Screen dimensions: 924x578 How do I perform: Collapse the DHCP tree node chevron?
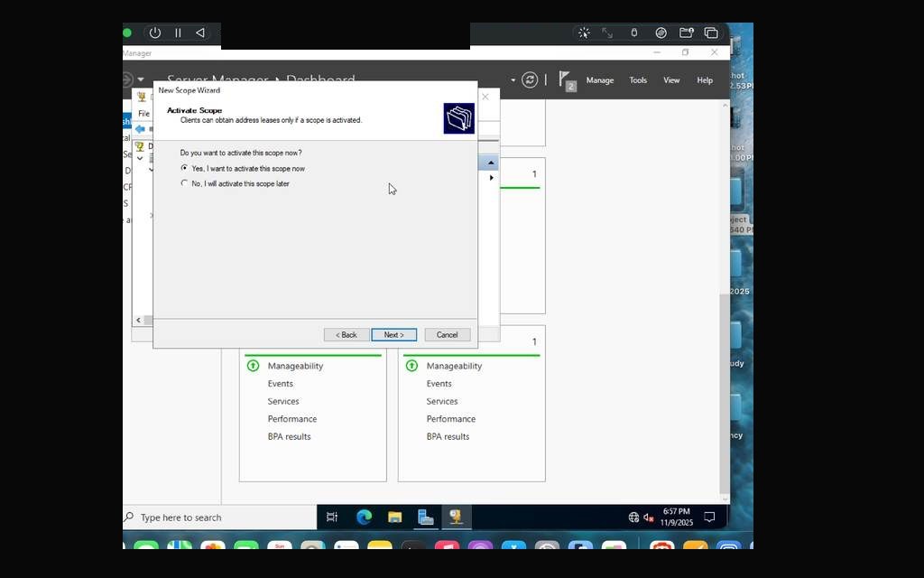[140, 158]
